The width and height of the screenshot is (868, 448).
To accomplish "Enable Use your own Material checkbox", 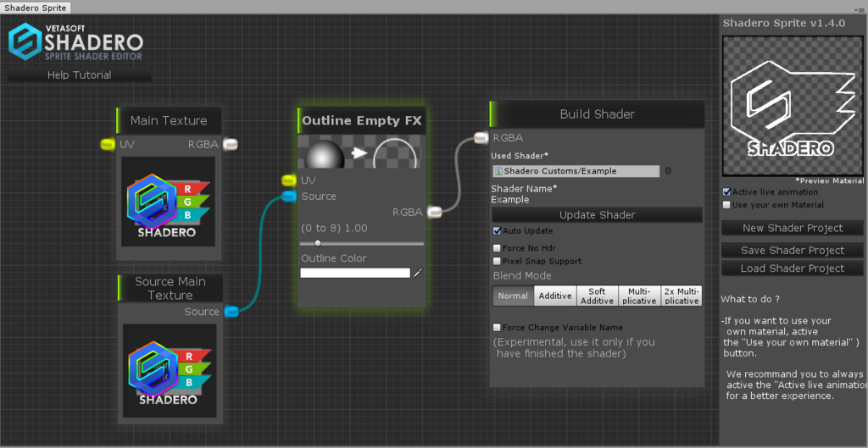I will click(x=726, y=205).
